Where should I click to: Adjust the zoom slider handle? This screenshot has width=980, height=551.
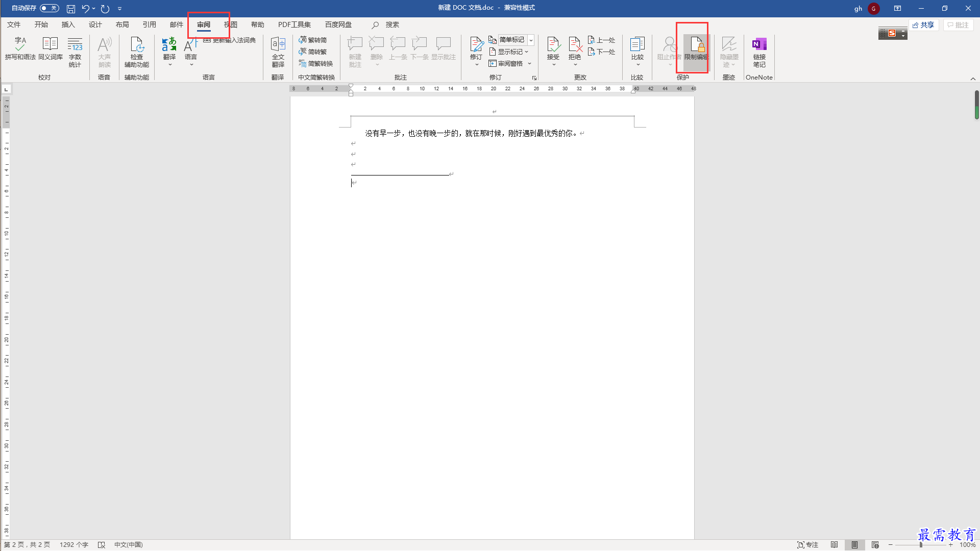click(921, 545)
